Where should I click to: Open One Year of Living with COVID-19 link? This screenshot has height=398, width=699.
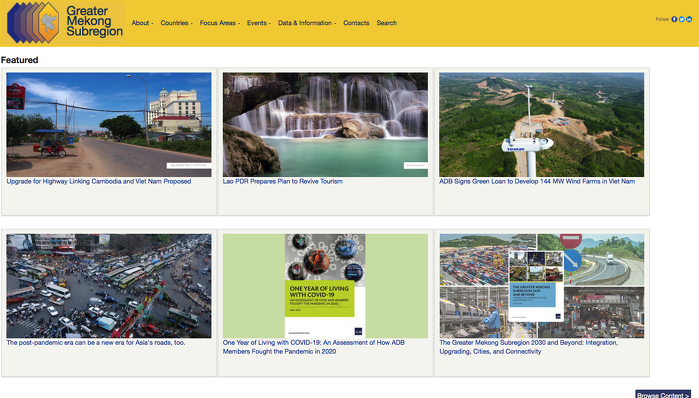(x=314, y=347)
